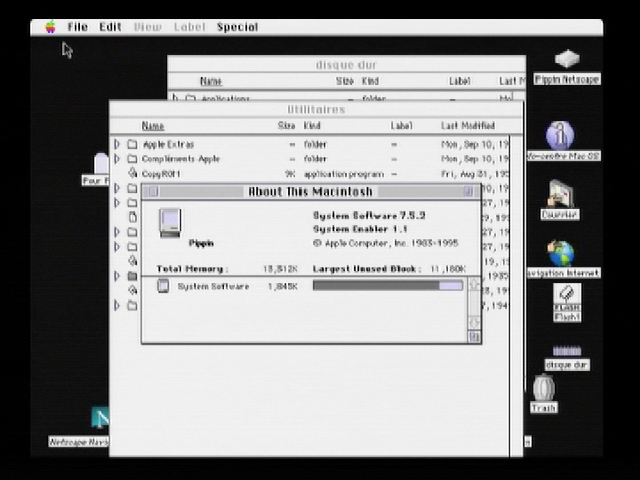Screen dimensions: 640x480
Task: Click the Pippin label under computer icon
Action: [x=201, y=243]
